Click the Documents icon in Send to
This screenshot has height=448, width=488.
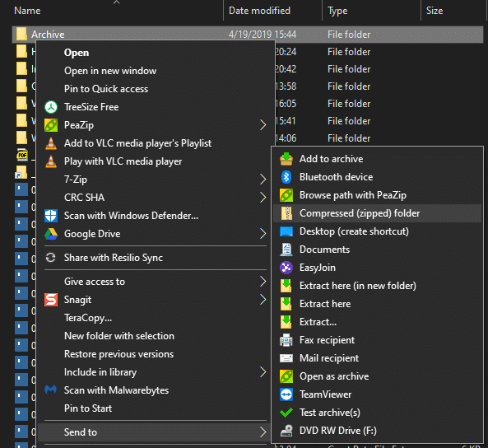point(286,250)
